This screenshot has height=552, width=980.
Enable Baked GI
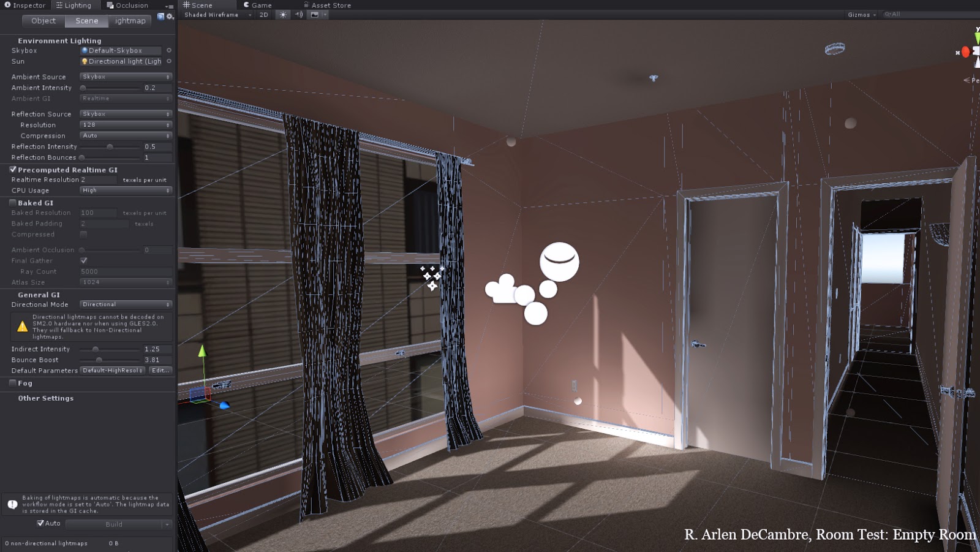coord(12,202)
